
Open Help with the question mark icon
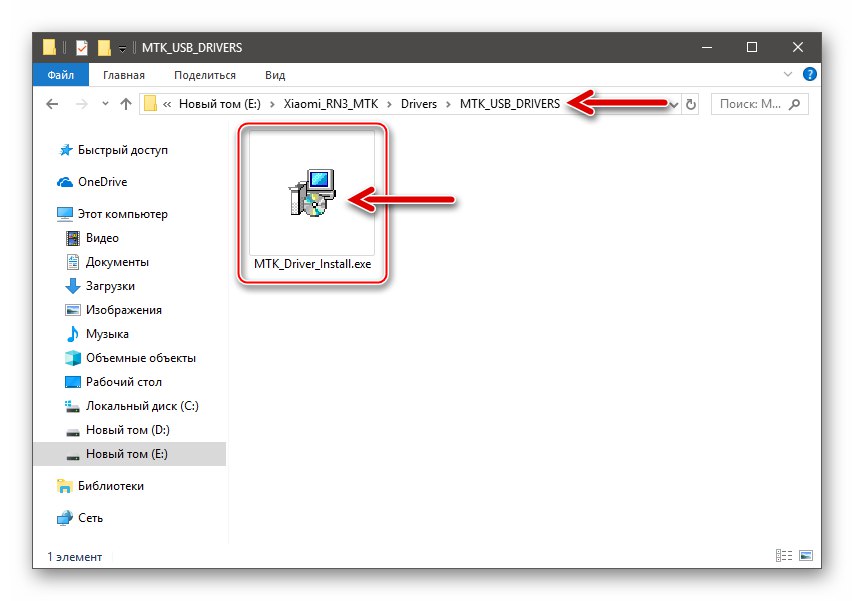(809, 74)
